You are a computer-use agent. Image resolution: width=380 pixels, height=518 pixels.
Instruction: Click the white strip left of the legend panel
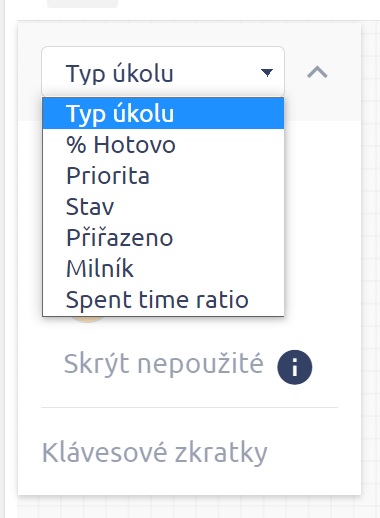pos(11,260)
